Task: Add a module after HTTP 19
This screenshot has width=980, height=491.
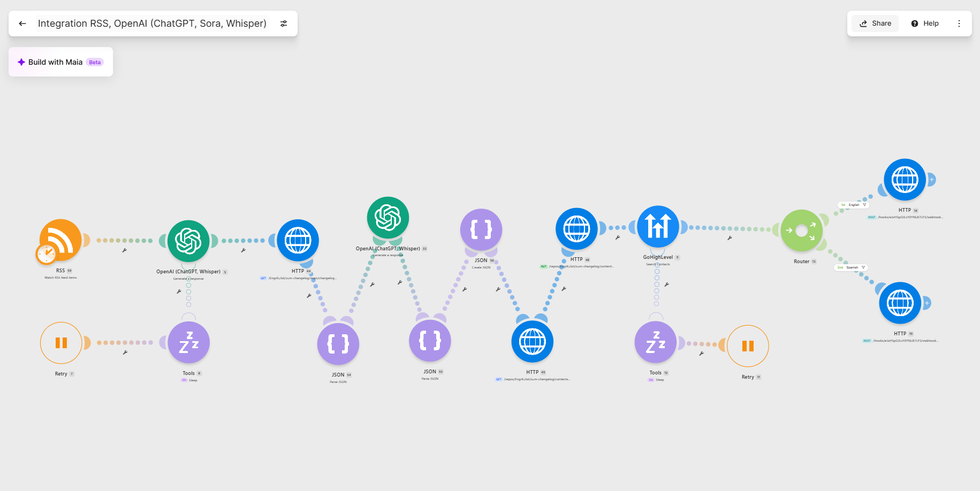Action: coord(926,303)
